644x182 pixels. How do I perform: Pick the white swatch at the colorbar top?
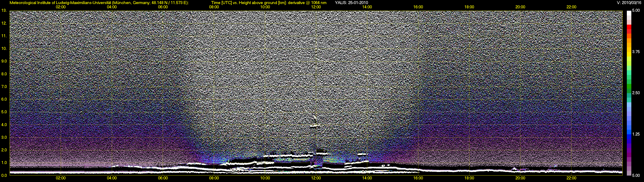pos(629,13)
